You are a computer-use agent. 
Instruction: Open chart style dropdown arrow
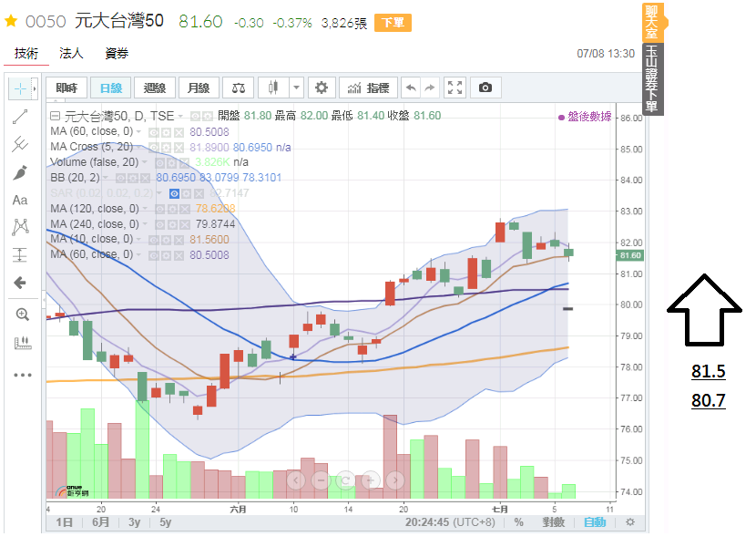pyautogui.click(x=297, y=88)
